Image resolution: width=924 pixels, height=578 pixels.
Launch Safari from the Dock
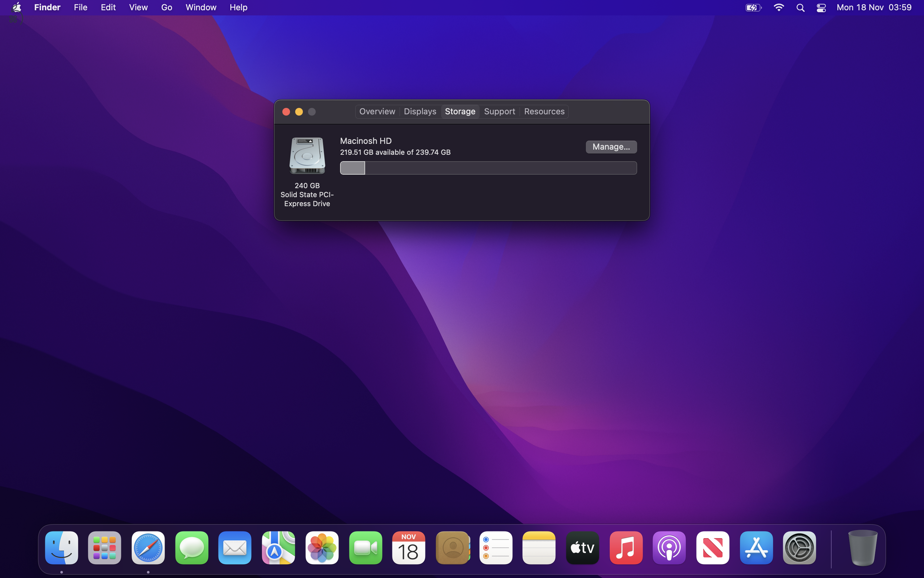[148, 547]
